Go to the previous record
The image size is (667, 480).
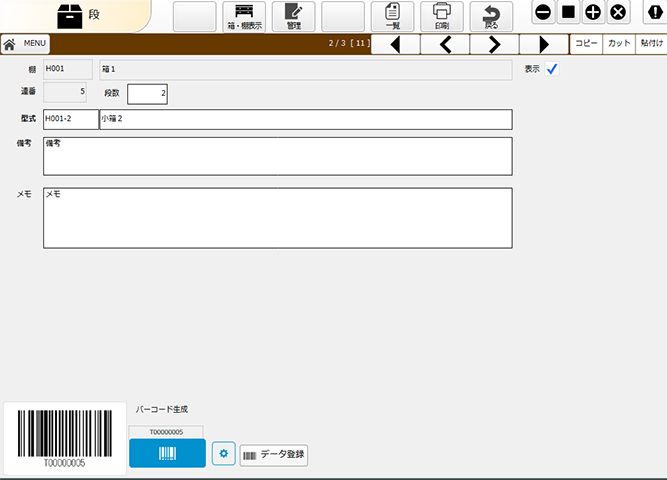445,44
